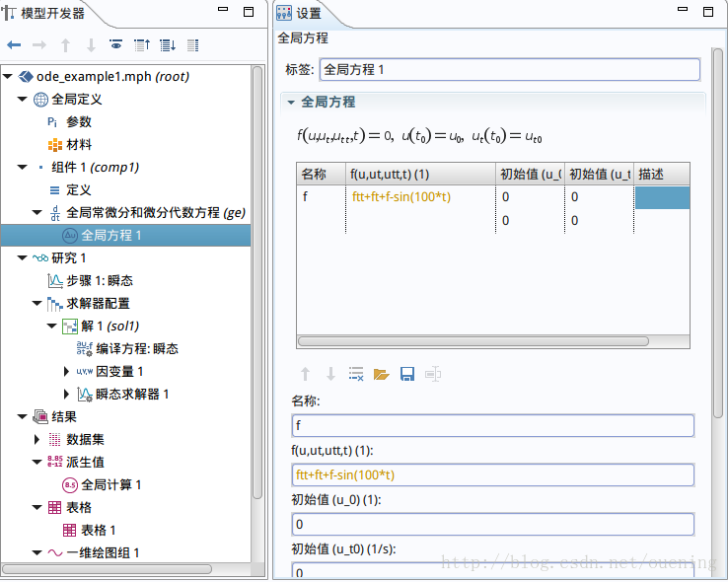This screenshot has height=582, width=728.
Task: Expand the 瞬态求解器 1 branch
Action: click(x=66, y=394)
